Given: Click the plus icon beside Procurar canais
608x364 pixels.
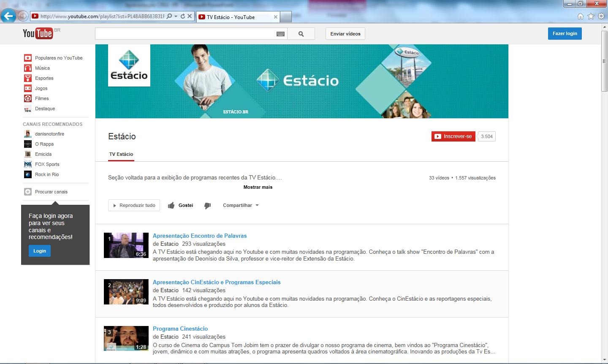Looking at the screenshot, I should coord(28,192).
